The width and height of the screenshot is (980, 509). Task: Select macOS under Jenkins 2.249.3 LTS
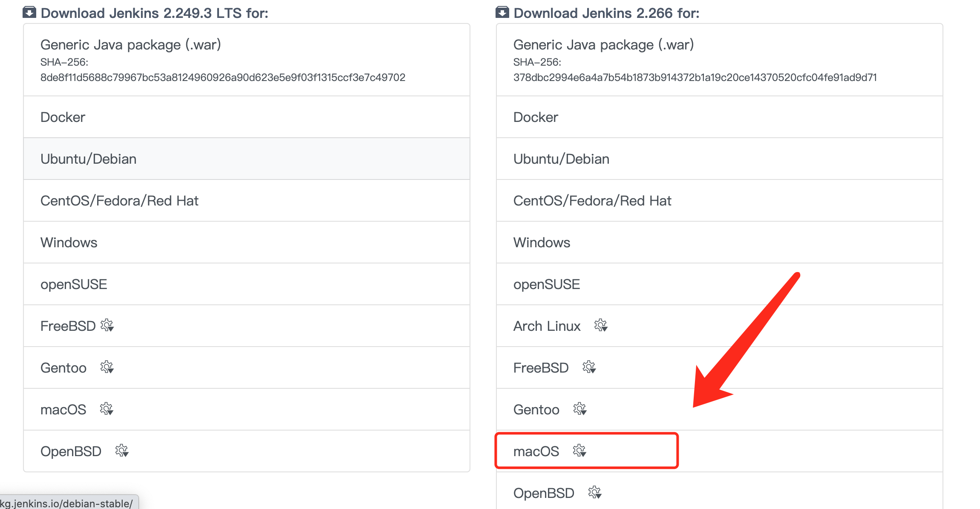coord(247,410)
